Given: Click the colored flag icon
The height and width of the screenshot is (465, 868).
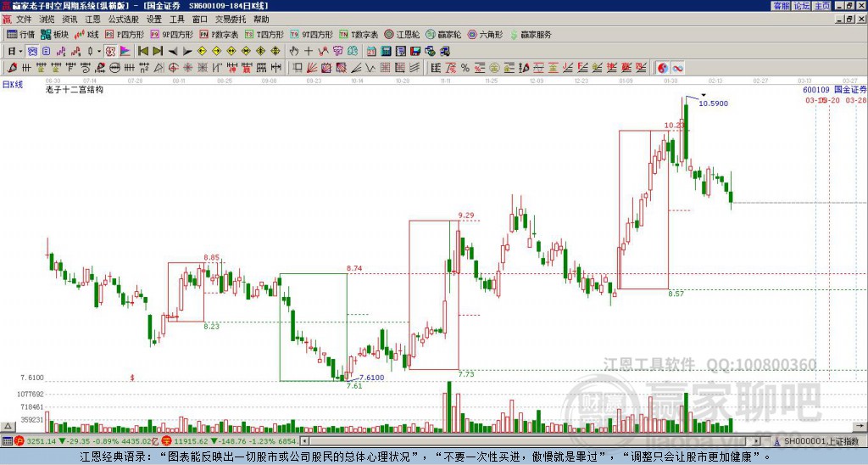Looking at the screenshot, I should coord(125,51).
